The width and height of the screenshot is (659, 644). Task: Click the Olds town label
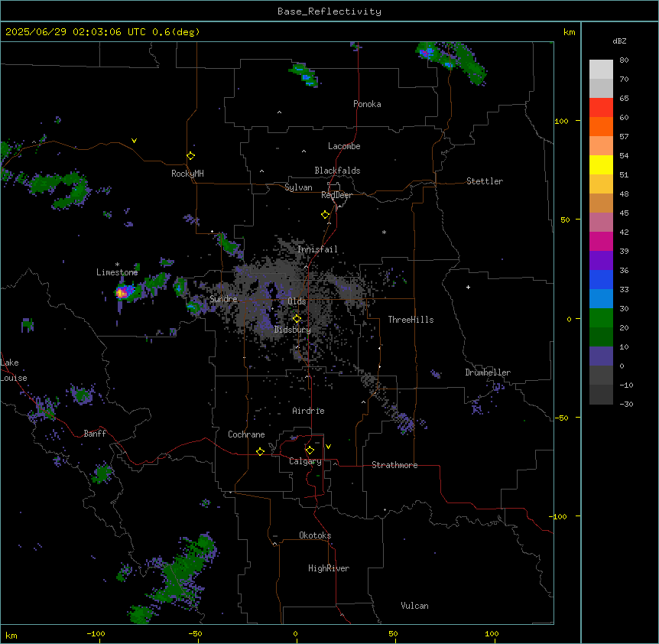[x=297, y=301]
